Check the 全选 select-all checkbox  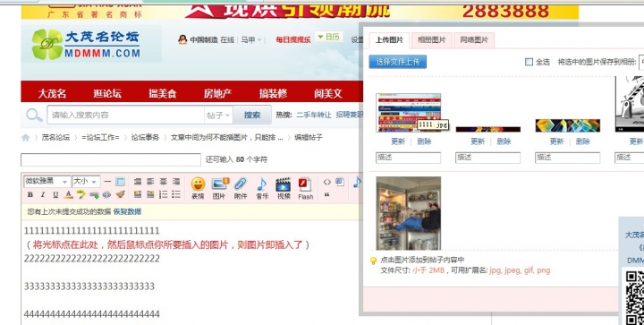[529, 62]
